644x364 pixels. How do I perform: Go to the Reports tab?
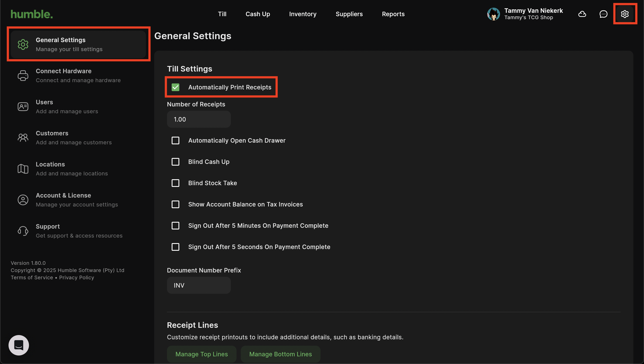[393, 14]
